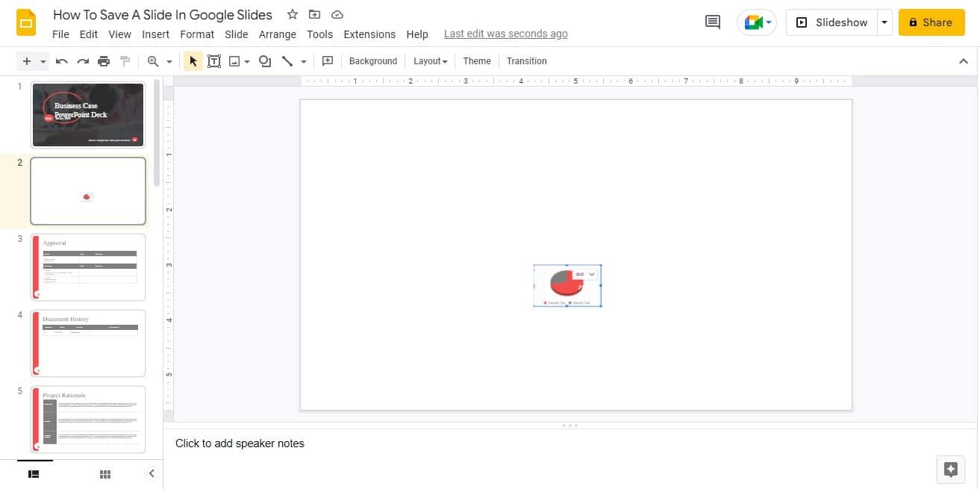980x489 pixels.
Task: Collapse the slide filmstrip panel
Action: [152, 473]
